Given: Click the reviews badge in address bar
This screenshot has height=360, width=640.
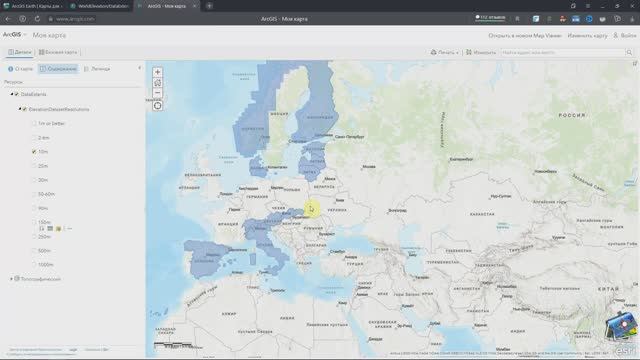Looking at the screenshot, I should 490,18.
